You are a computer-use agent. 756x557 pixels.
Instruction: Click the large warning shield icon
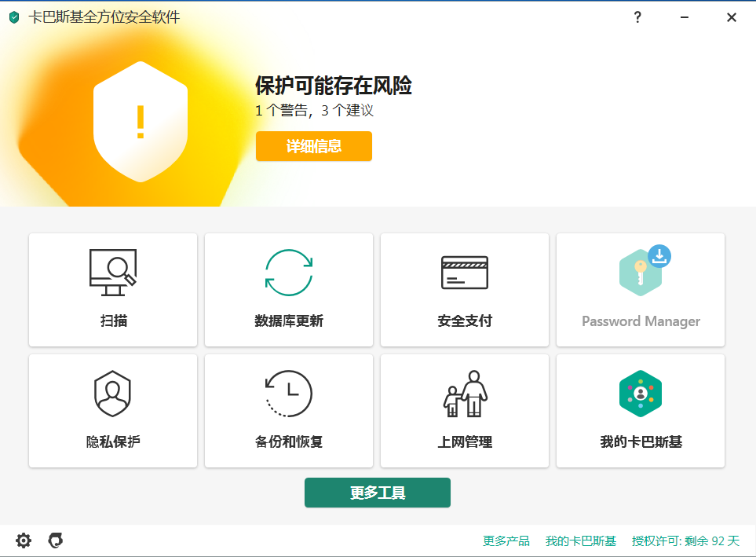(141, 122)
